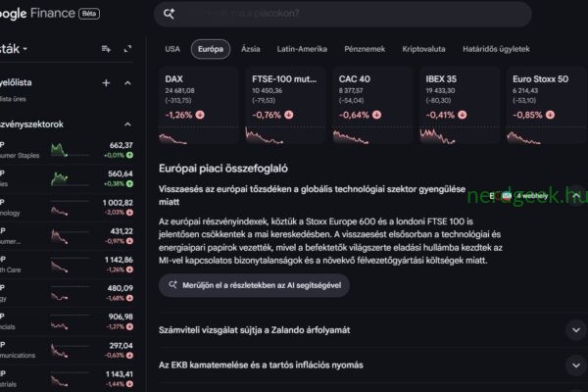Open the sector row with value 480,09
Viewport: 588px width, 392px height.
click(67, 293)
